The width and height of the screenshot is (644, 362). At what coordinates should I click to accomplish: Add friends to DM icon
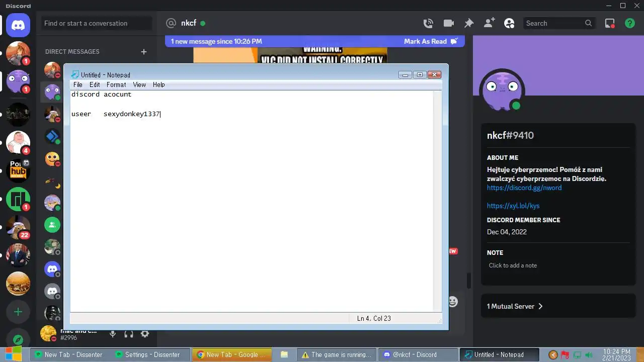489,23
